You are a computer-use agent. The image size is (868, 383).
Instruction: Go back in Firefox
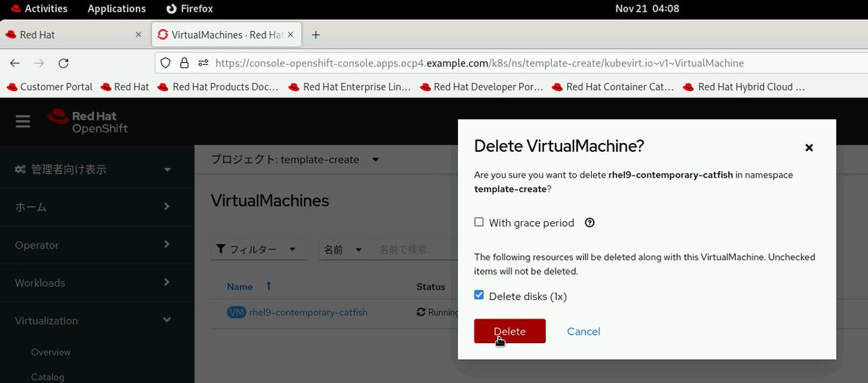[14, 63]
